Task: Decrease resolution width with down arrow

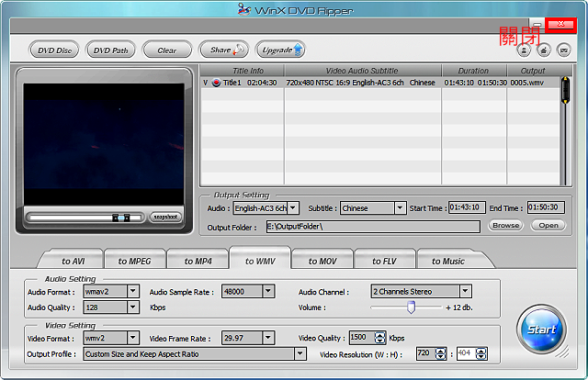Action: 441,356
